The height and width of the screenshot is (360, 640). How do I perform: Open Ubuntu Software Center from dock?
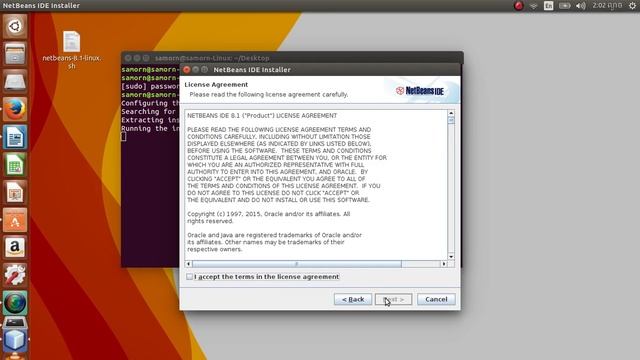pos(15,220)
